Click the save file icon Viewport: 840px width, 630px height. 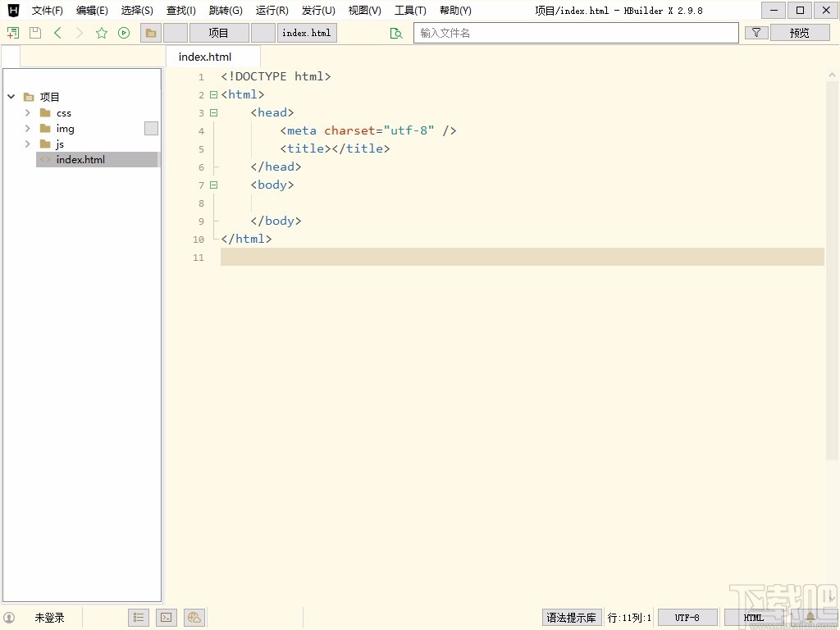click(34, 33)
